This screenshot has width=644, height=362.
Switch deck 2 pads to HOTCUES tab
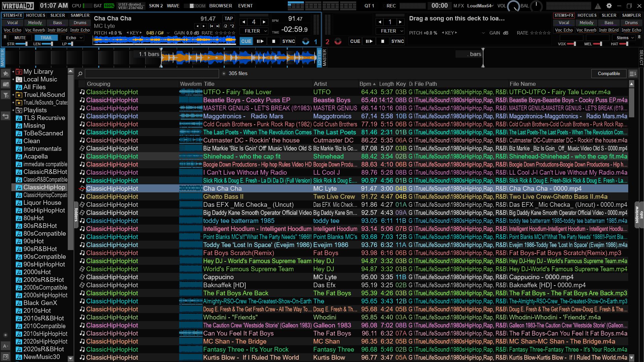[x=587, y=15]
